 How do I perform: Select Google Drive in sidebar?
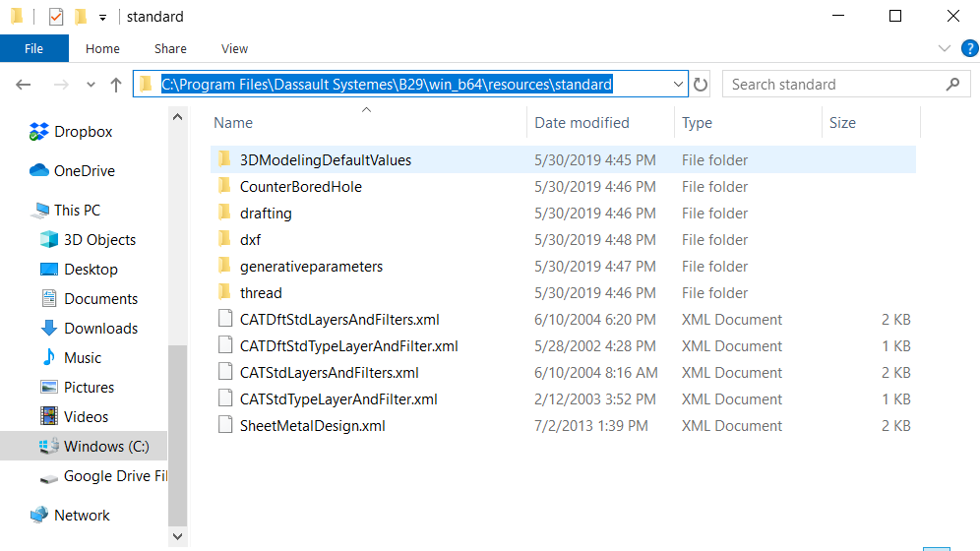tap(103, 476)
